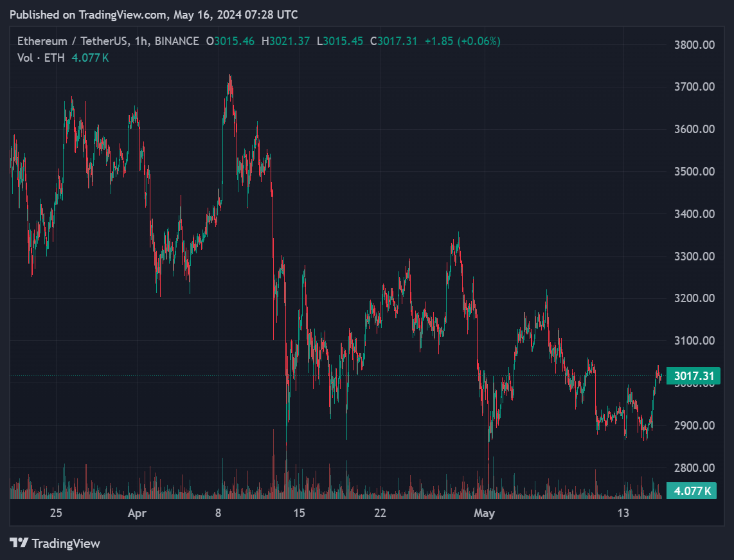This screenshot has height=560, width=734.
Task: Click the Published on TradingView.com header text
Action: [x=154, y=14]
